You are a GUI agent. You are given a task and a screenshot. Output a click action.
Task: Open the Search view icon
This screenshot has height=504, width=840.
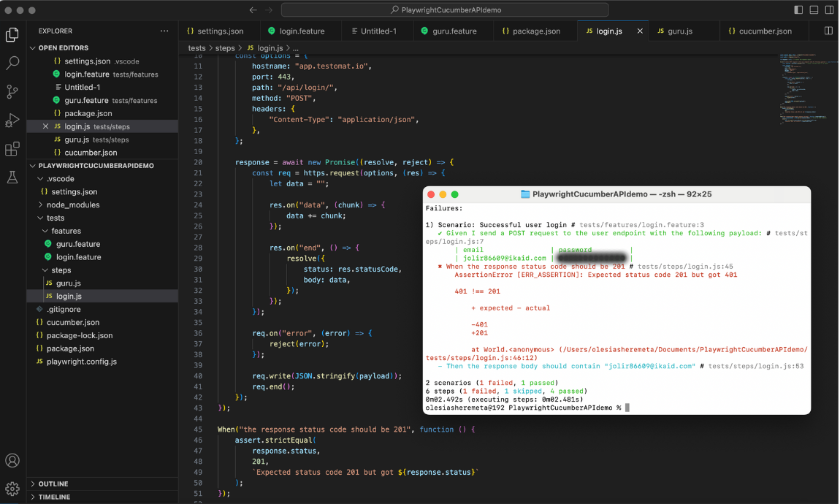[x=12, y=64]
